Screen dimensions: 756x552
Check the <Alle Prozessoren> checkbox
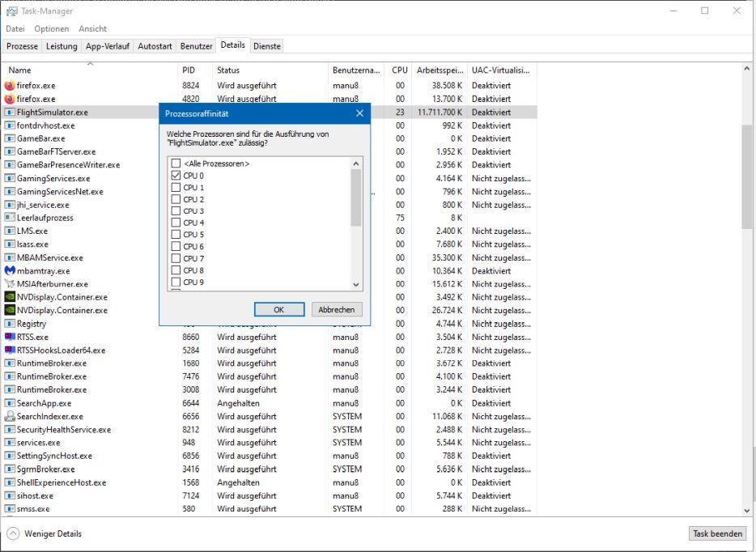tap(176, 163)
